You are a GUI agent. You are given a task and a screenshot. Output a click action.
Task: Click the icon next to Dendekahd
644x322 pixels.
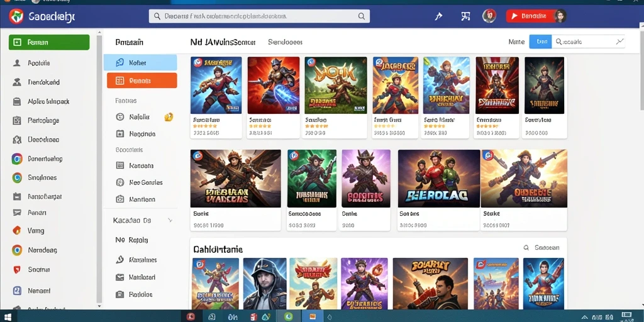[x=17, y=82]
